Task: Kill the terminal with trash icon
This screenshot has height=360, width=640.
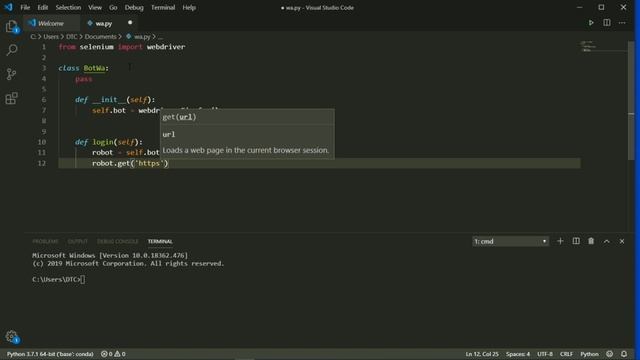Action: [x=591, y=241]
